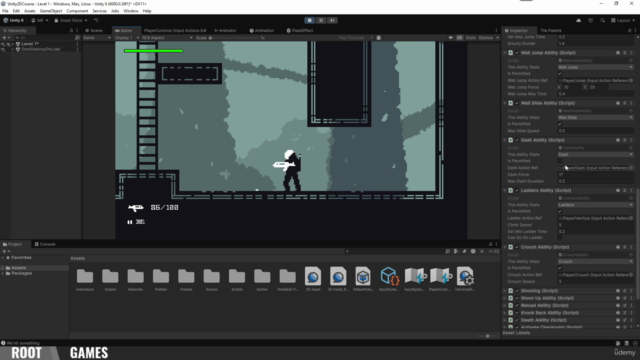Open the Unity cloud services icon
The height and width of the screenshot is (360, 640).
tap(578, 20)
